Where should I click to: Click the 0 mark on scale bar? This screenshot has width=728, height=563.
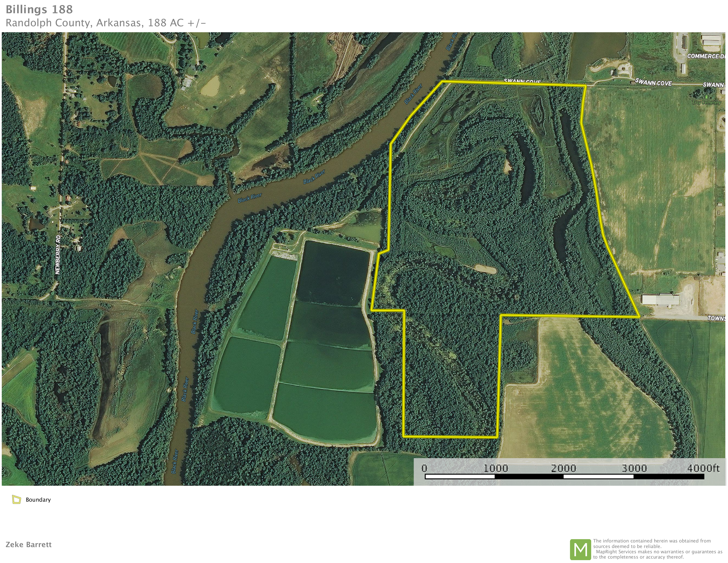click(x=424, y=468)
